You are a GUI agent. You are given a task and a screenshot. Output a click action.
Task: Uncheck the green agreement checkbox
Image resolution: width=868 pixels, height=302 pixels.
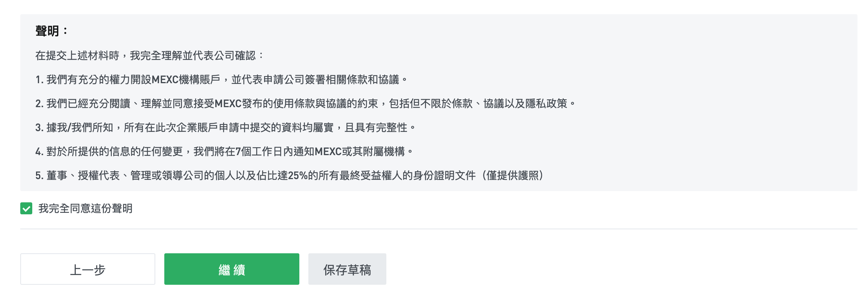26,208
